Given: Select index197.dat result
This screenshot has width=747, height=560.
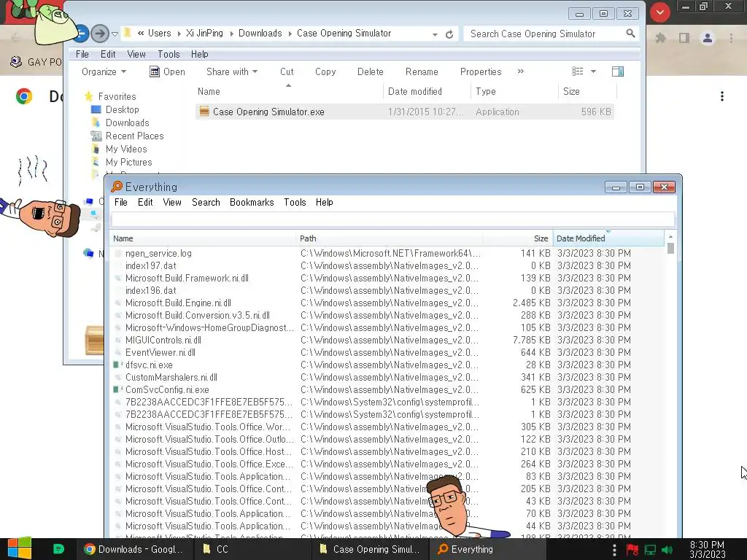Looking at the screenshot, I should tap(150, 265).
